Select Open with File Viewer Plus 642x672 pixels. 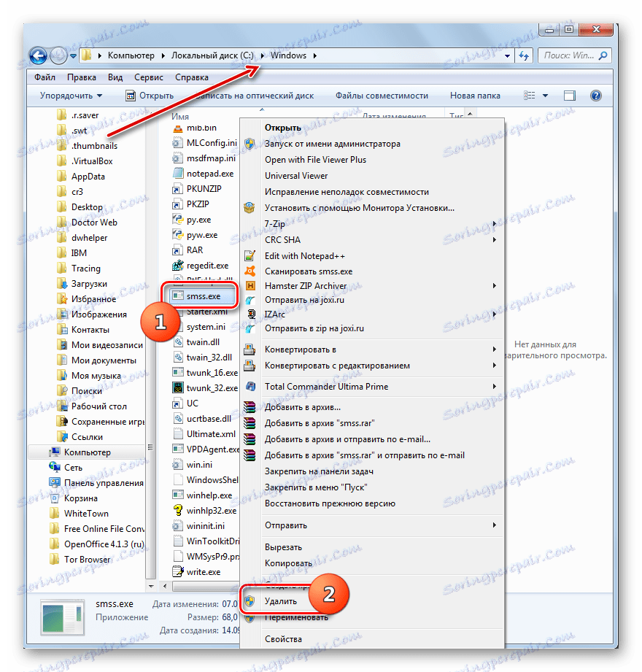pyautogui.click(x=315, y=160)
